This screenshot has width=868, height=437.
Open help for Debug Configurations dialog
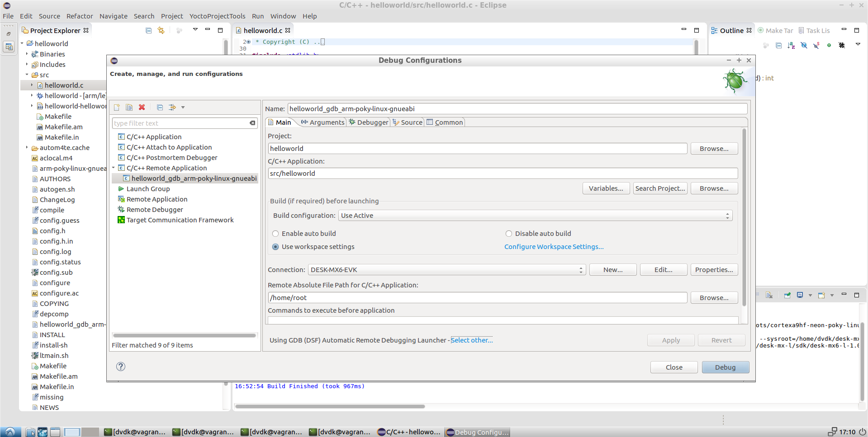click(x=121, y=367)
